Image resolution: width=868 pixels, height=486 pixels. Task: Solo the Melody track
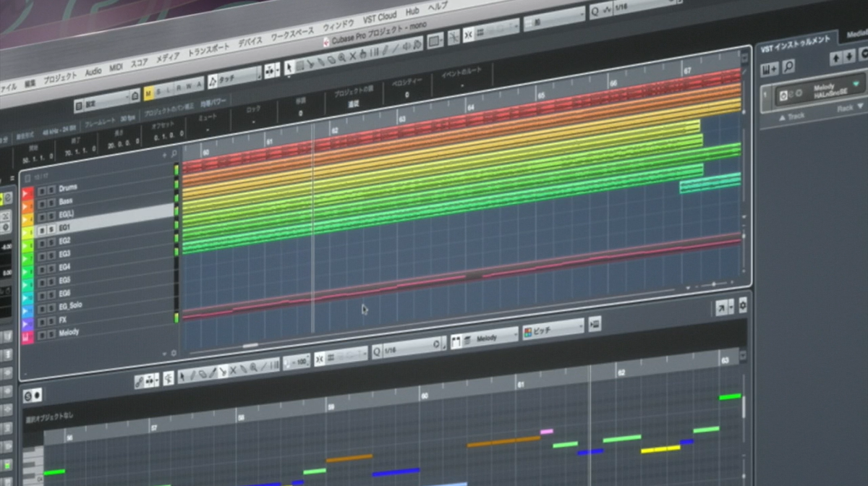(51, 334)
